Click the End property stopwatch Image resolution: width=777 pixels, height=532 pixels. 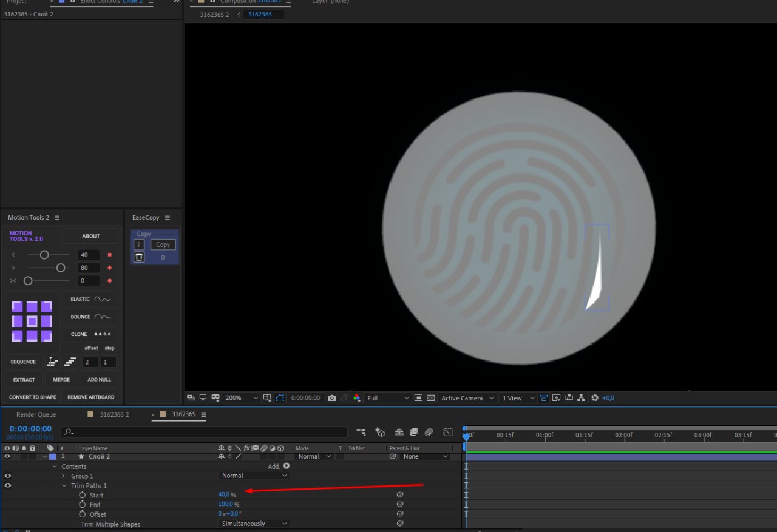coord(83,504)
